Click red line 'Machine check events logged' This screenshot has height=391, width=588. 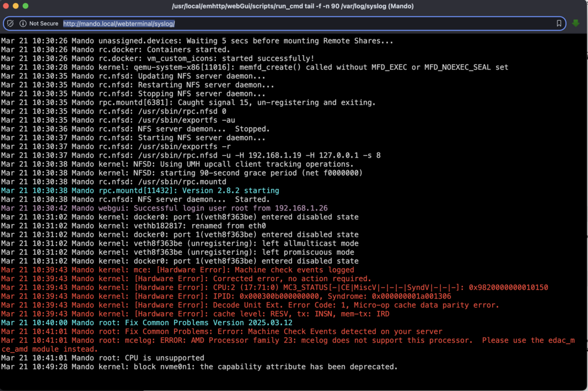pos(178,270)
